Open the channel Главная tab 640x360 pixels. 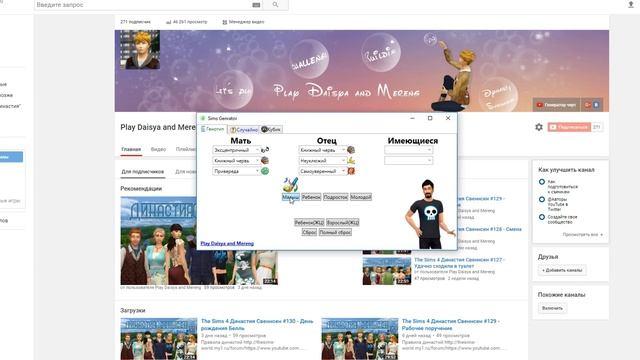(x=131, y=149)
